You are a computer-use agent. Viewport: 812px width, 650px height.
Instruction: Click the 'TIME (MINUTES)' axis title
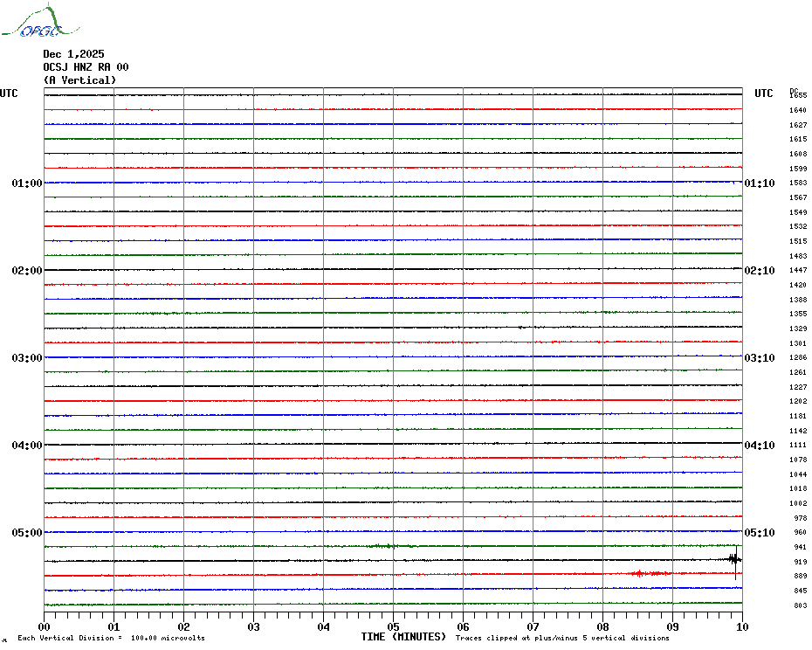[x=403, y=637]
